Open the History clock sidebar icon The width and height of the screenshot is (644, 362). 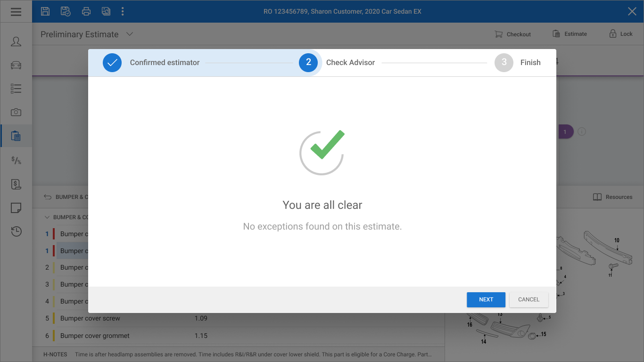tap(16, 231)
